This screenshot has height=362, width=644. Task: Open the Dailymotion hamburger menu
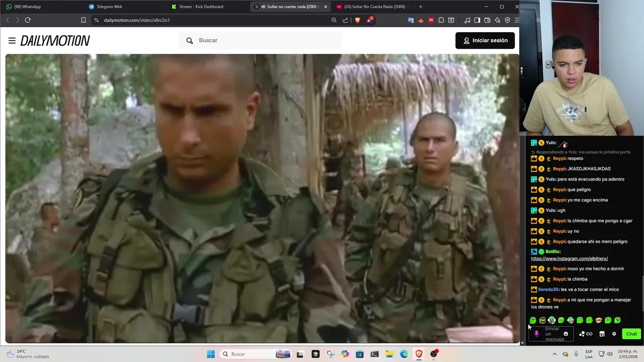pyautogui.click(x=12, y=41)
